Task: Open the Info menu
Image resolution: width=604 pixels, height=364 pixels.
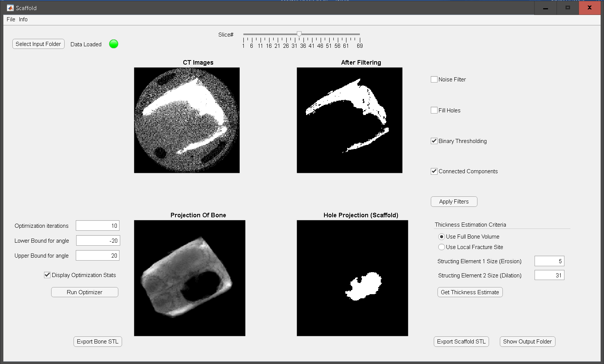Action: point(23,19)
